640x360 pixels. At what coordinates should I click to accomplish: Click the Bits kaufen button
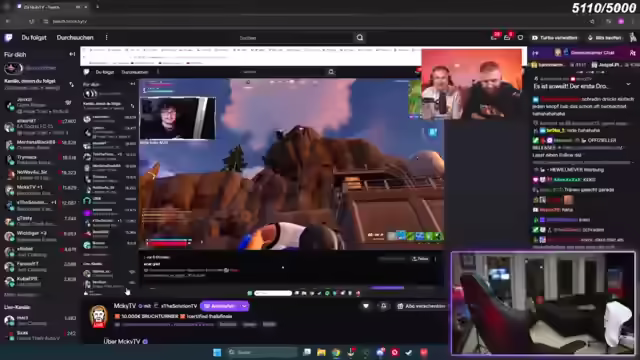tap(604, 38)
